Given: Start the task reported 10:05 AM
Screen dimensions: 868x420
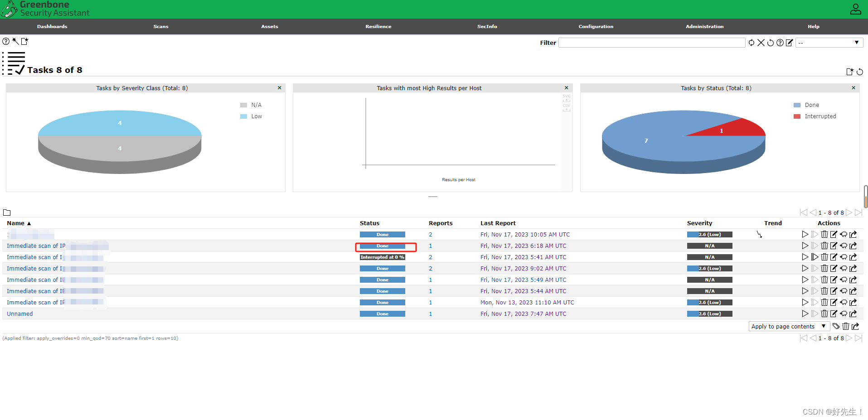Looking at the screenshot, I should (x=805, y=234).
